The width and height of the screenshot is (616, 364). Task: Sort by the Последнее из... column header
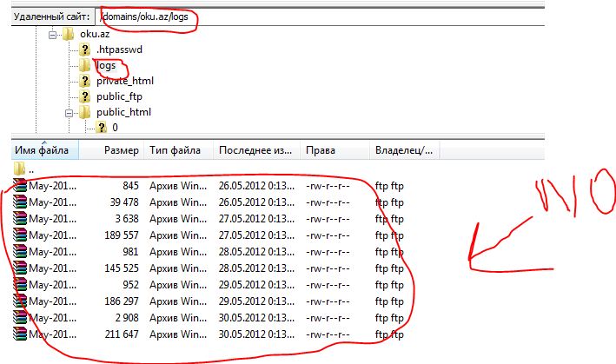tap(257, 150)
